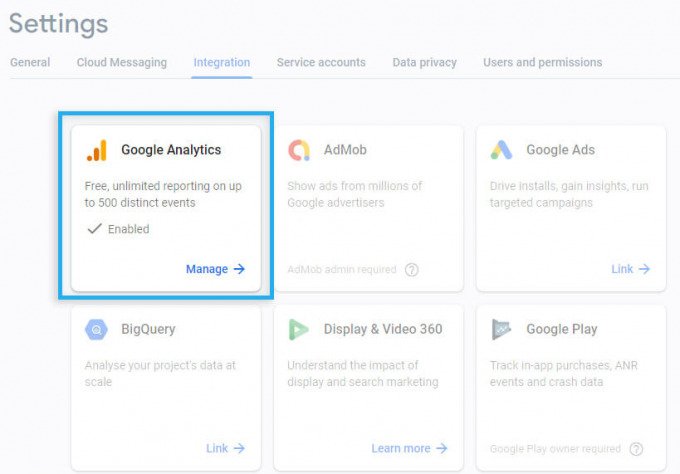Image resolution: width=680 pixels, height=474 pixels.
Task: Switch to Users and permissions tab
Action: click(542, 62)
